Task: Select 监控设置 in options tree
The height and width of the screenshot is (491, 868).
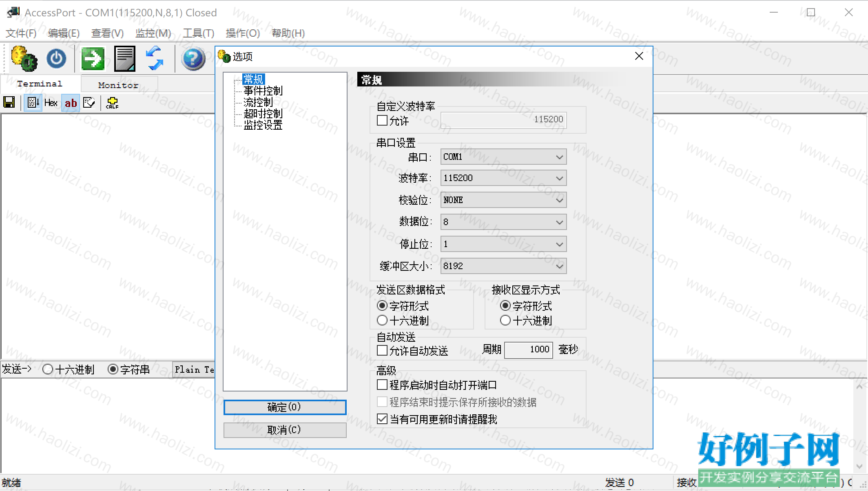Action: [x=263, y=125]
